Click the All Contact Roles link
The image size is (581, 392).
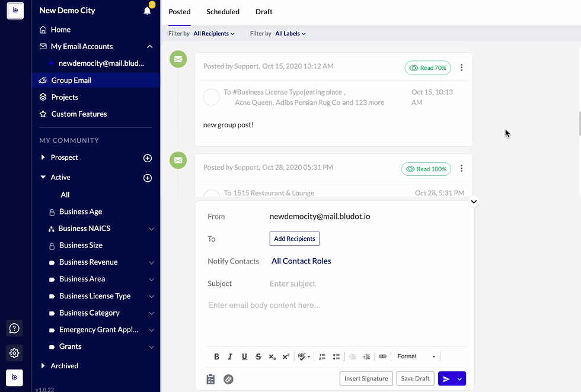(301, 261)
